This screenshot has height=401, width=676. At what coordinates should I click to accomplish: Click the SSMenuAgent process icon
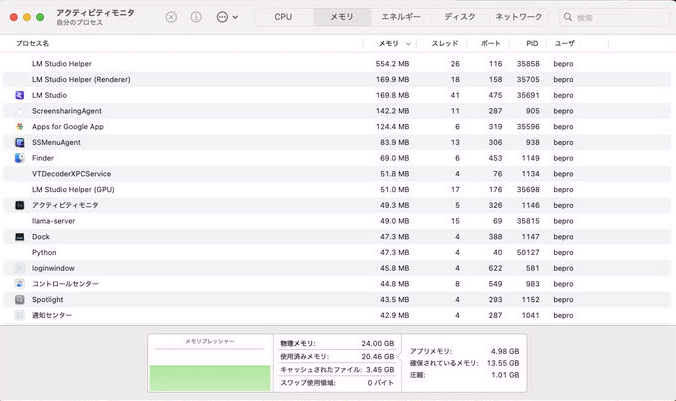(20, 143)
